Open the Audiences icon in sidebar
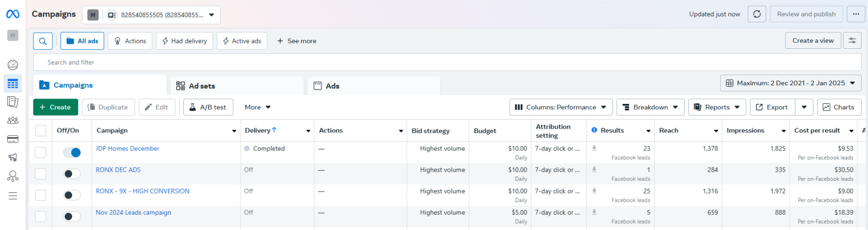 pos(13,121)
